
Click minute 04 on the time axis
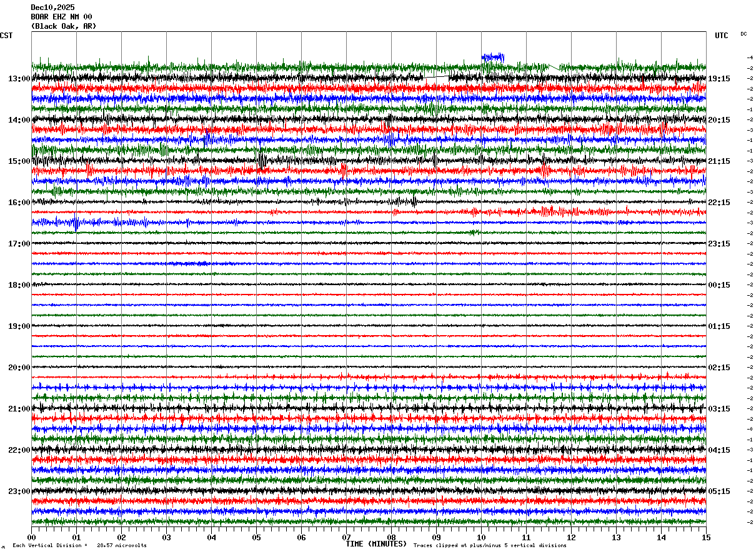point(211,537)
